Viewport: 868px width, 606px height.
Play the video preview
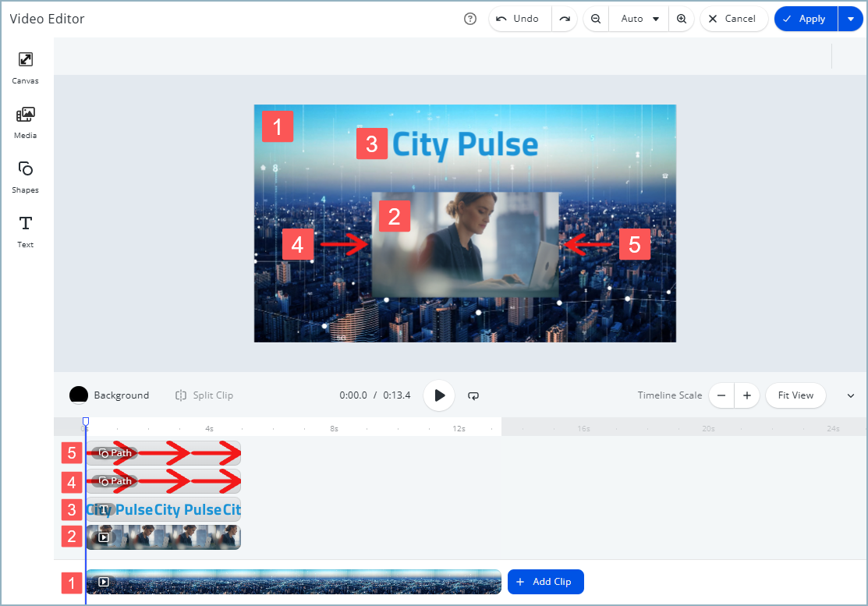click(439, 395)
